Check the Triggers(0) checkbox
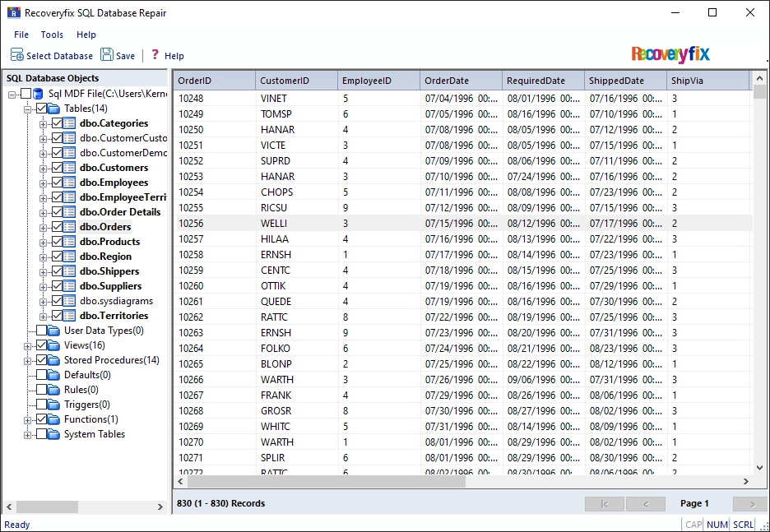 point(42,405)
